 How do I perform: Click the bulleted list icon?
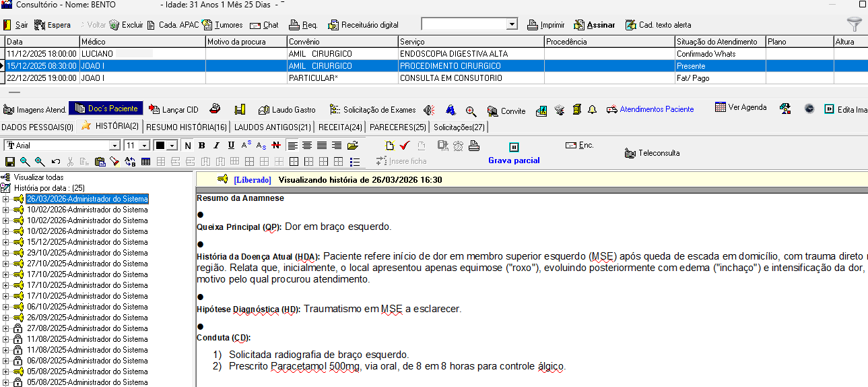[x=355, y=162]
